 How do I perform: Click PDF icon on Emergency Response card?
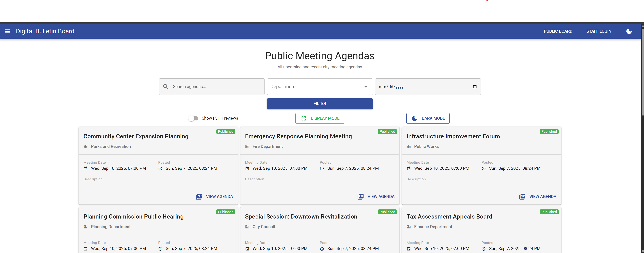tap(361, 196)
